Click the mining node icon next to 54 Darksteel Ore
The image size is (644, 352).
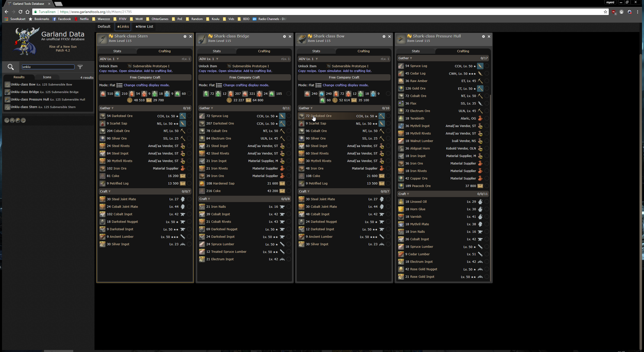coord(183,116)
